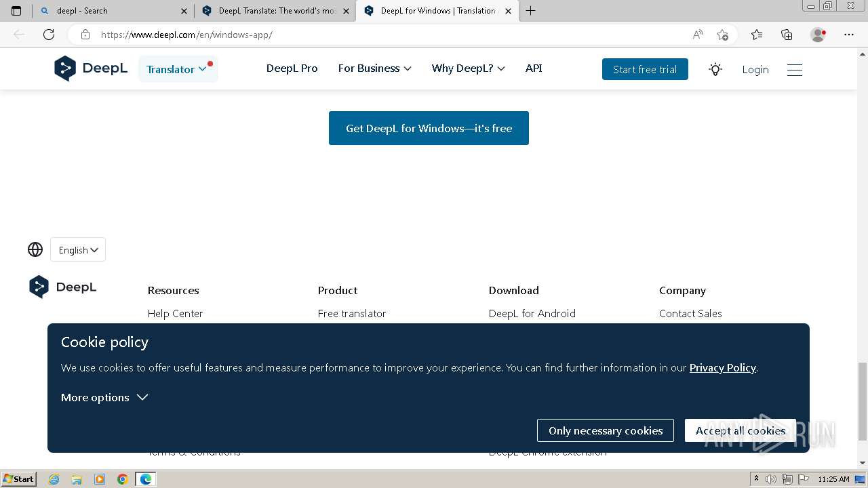Open the Translator dropdown
This screenshot has height=488, width=868.
tap(178, 69)
